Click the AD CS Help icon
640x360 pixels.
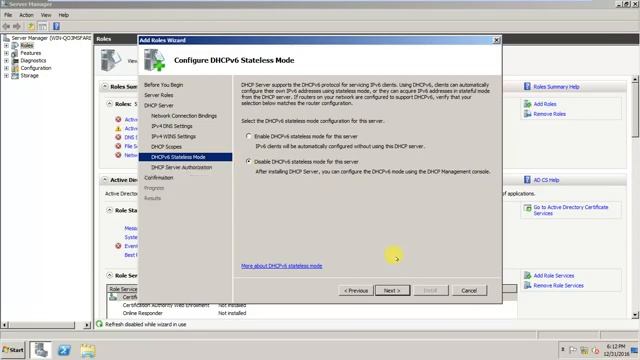coord(527,180)
